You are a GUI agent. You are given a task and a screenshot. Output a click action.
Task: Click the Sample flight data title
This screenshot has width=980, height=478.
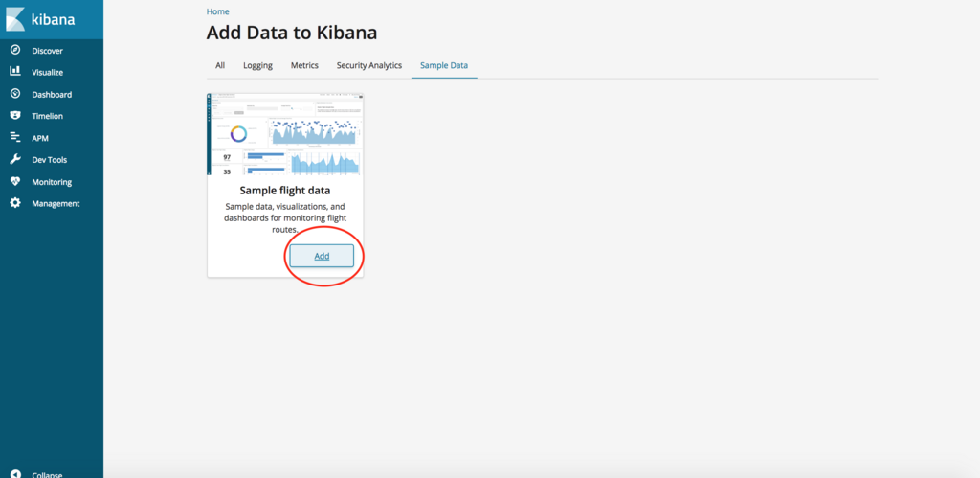pos(285,191)
